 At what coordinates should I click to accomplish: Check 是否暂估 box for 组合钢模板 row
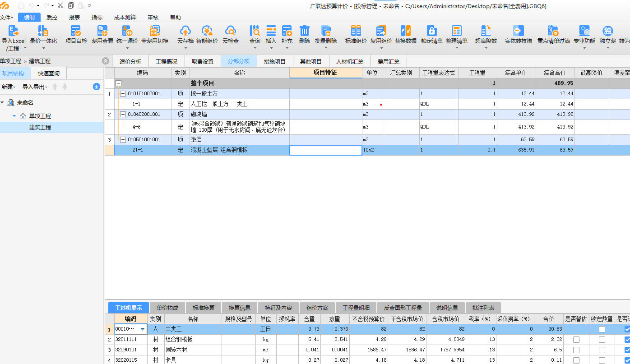coord(576,340)
